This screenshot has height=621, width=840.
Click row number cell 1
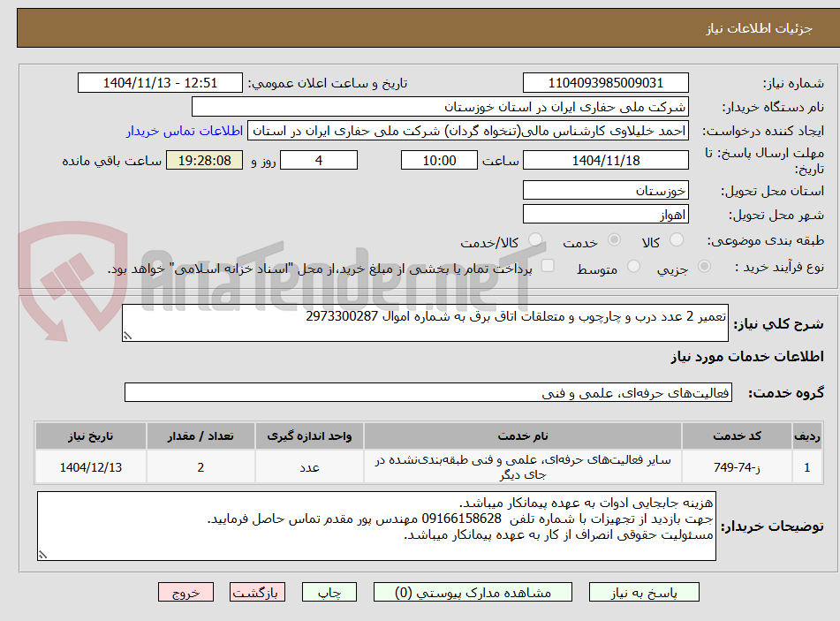point(807,467)
